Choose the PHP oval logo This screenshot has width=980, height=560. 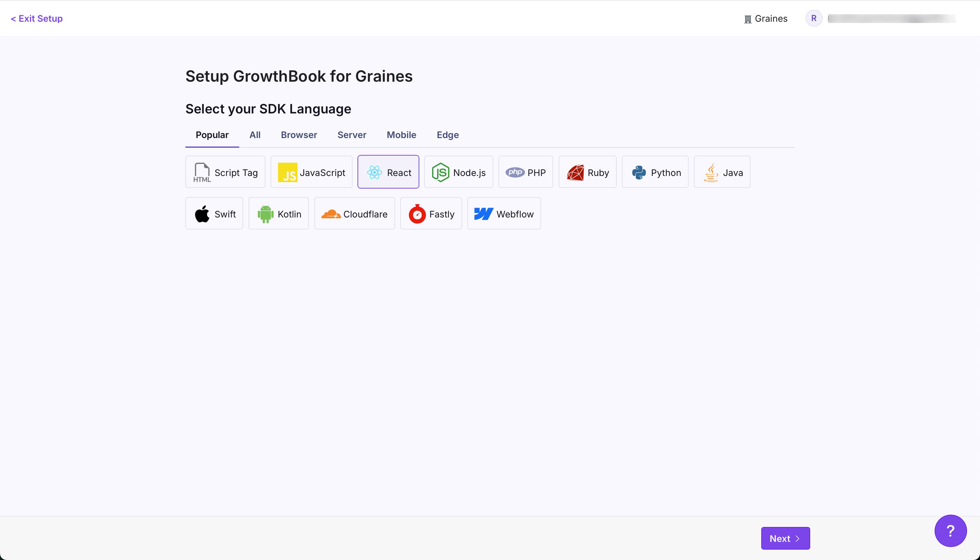tap(515, 172)
